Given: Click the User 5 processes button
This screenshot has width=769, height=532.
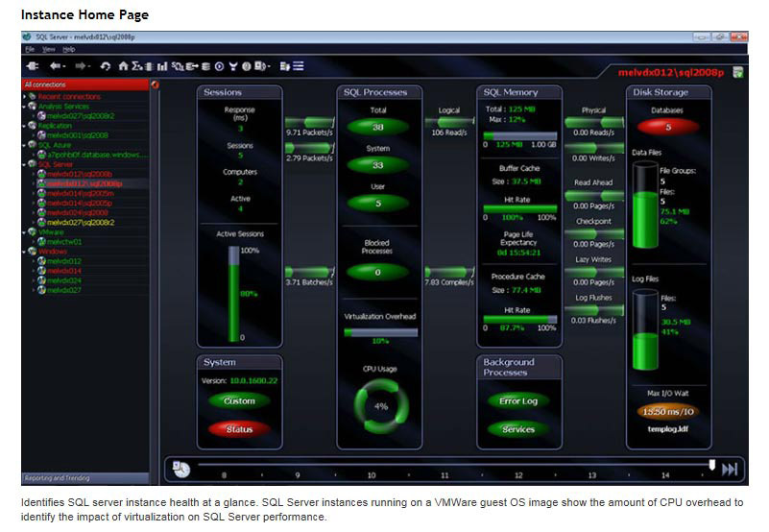Looking at the screenshot, I should 377,203.
